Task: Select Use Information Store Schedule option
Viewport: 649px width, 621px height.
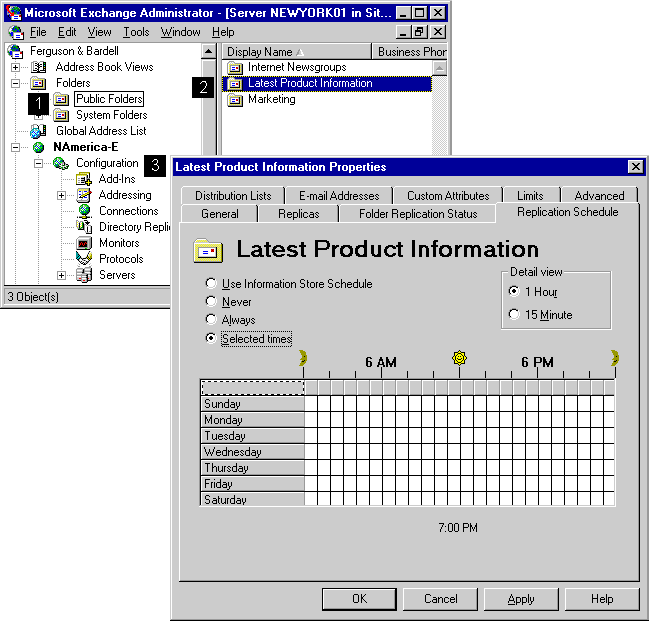Action: 289,284
